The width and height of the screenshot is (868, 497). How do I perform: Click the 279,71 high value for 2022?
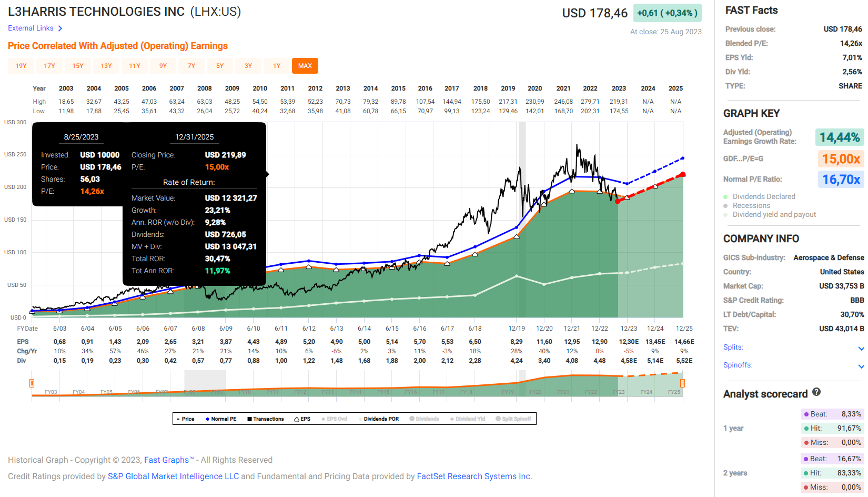coord(590,102)
